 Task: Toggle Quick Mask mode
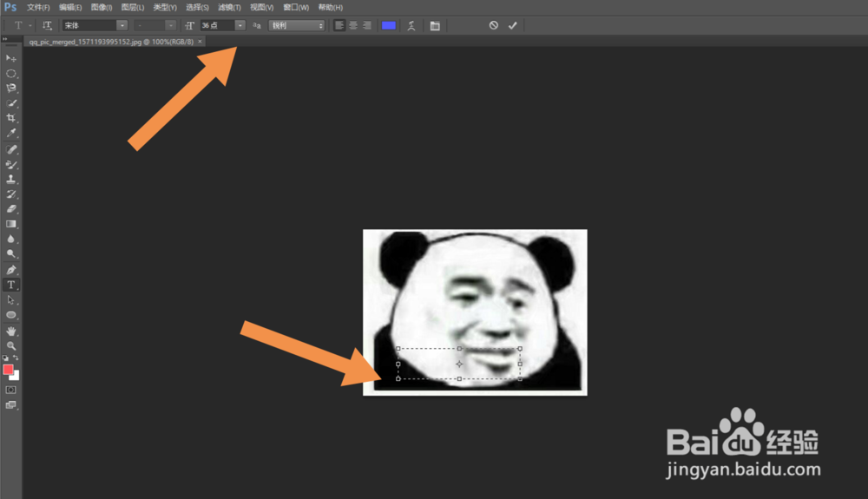coord(10,390)
